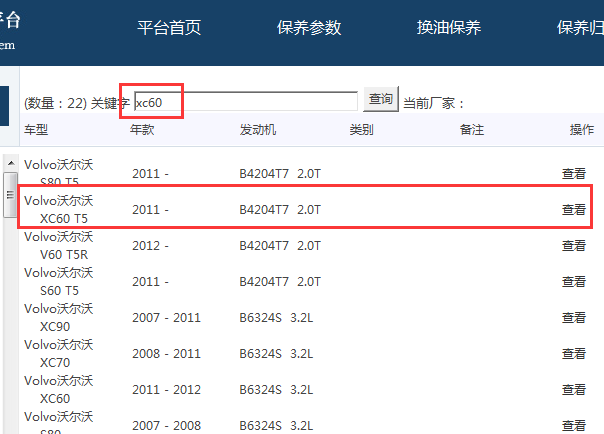Open the 平台首页 navigation tab
This screenshot has height=434, width=604.
(169, 28)
